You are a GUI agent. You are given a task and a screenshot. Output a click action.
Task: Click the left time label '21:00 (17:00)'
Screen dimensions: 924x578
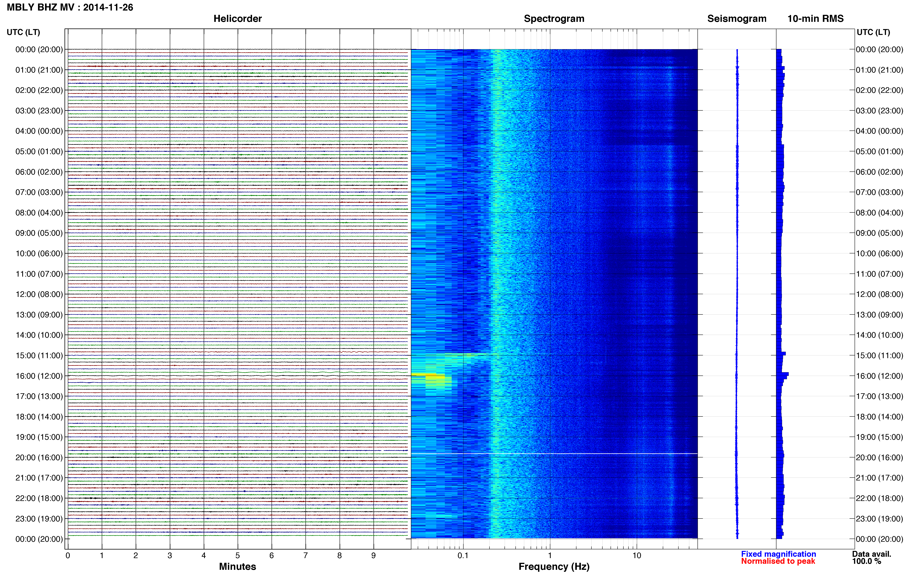pyautogui.click(x=39, y=478)
